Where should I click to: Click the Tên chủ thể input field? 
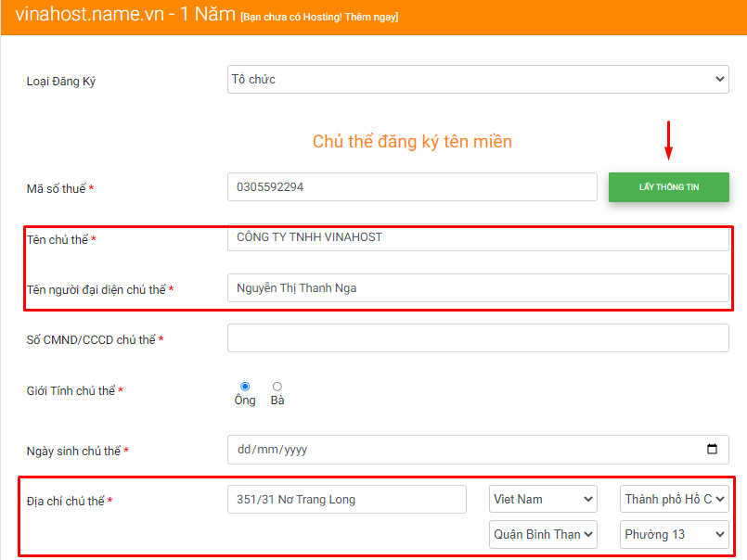pos(478,237)
